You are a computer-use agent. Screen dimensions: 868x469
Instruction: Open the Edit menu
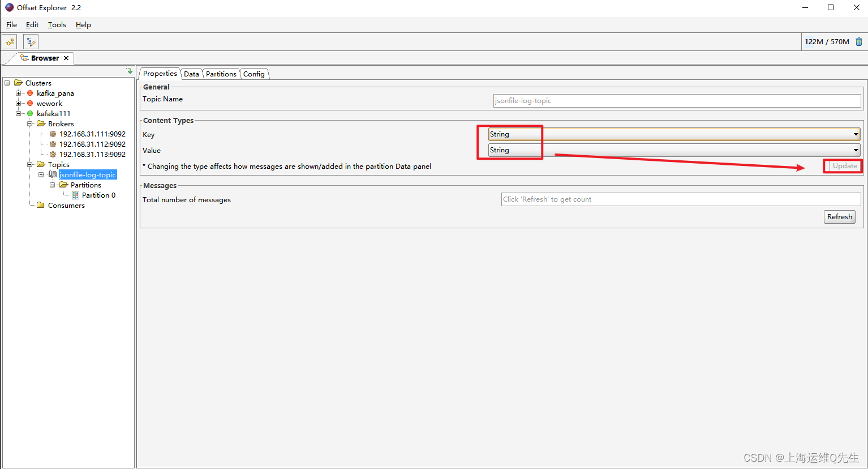click(32, 25)
